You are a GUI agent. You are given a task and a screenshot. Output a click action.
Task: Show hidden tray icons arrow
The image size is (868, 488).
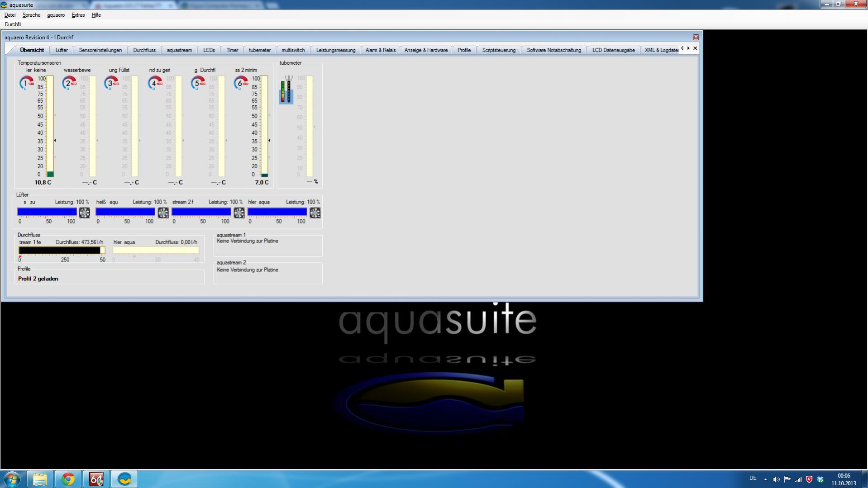tap(765, 479)
